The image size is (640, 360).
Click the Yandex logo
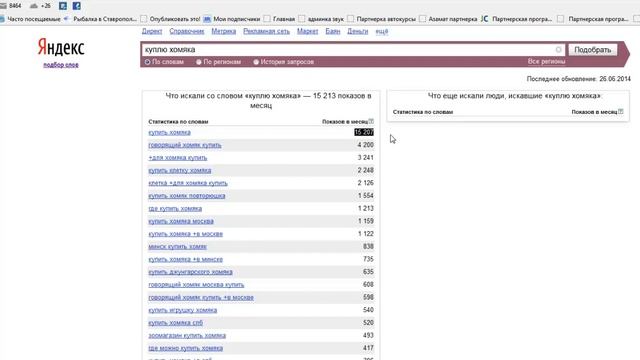pyautogui.click(x=61, y=47)
